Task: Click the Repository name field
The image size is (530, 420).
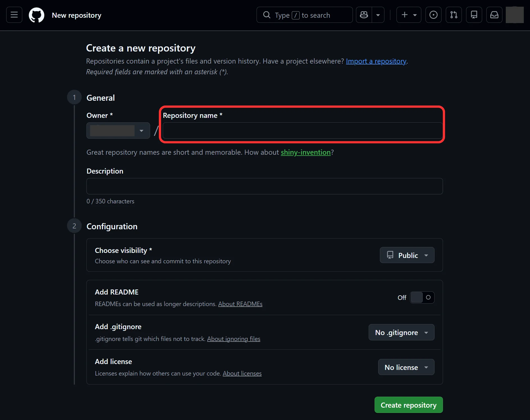Action: [x=303, y=131]
